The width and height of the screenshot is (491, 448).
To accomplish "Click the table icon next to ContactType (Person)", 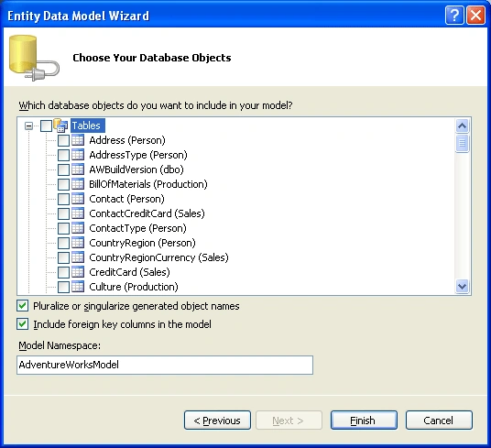I will (78, 228).
